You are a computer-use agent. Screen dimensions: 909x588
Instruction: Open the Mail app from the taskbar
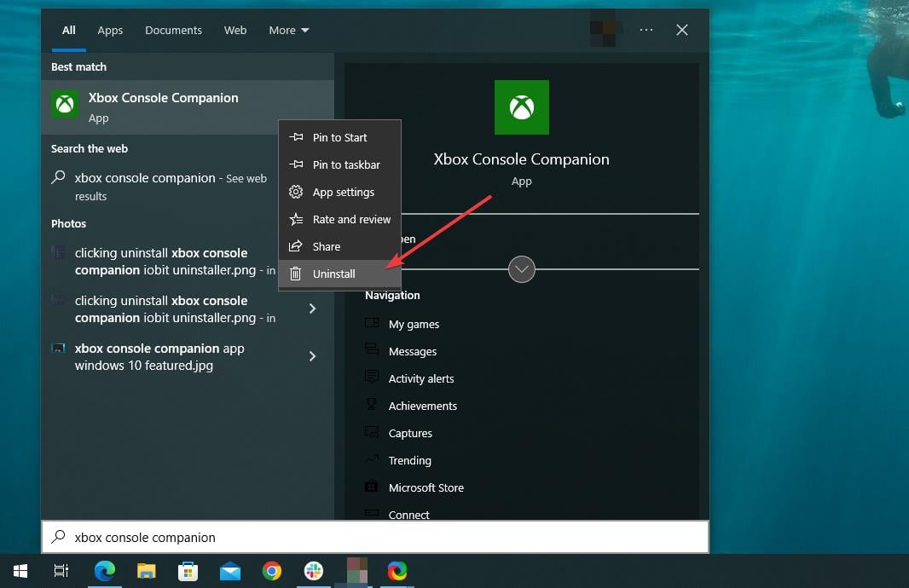(x=230, y=571)
